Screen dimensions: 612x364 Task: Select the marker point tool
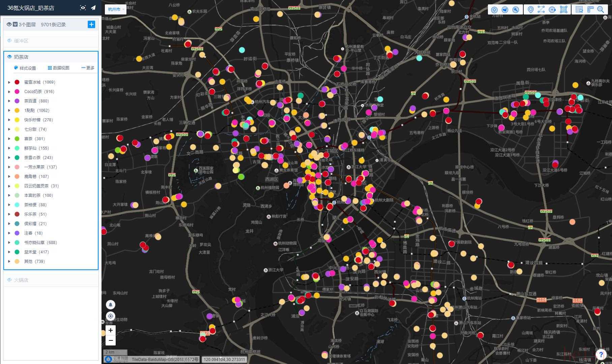coord(530,9)
